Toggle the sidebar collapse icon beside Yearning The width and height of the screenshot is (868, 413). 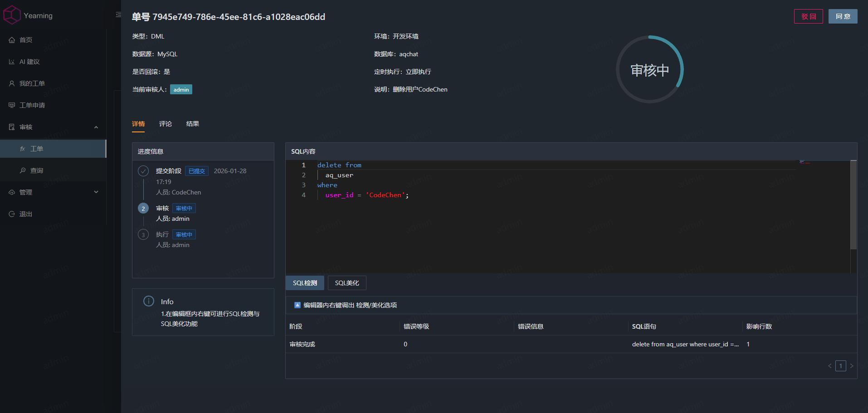click(118, 15)
